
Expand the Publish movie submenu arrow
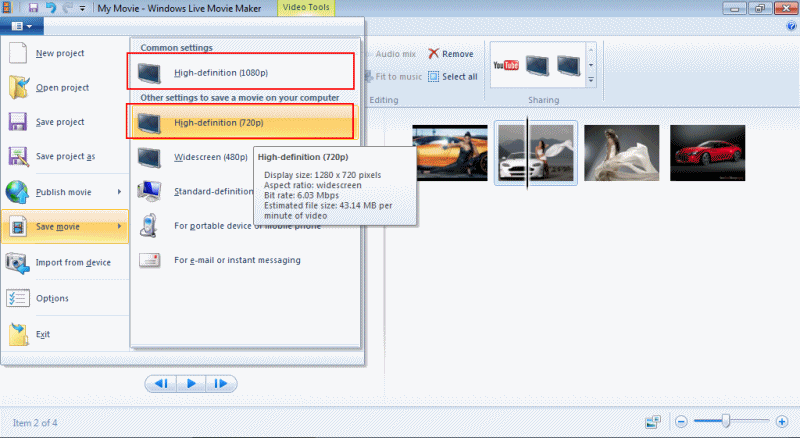pyautogui.click(x=119, y=192)
